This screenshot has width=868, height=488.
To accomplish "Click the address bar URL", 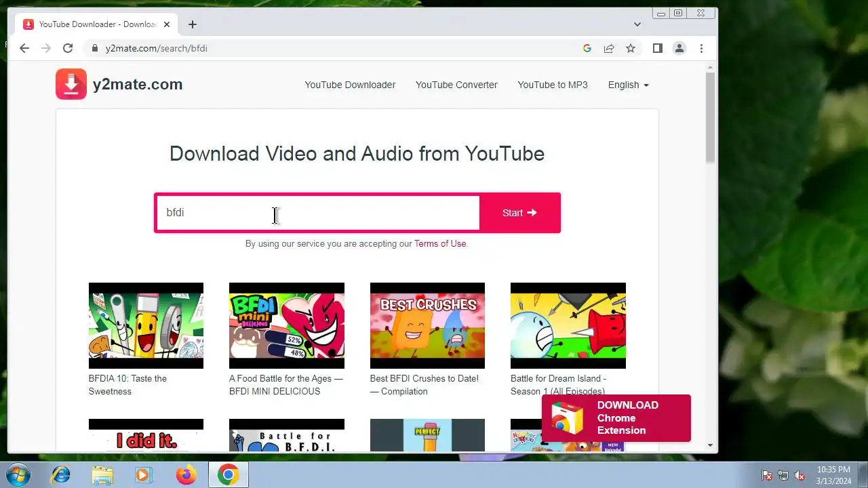I will pyautogui.click(x=157, y=48).
